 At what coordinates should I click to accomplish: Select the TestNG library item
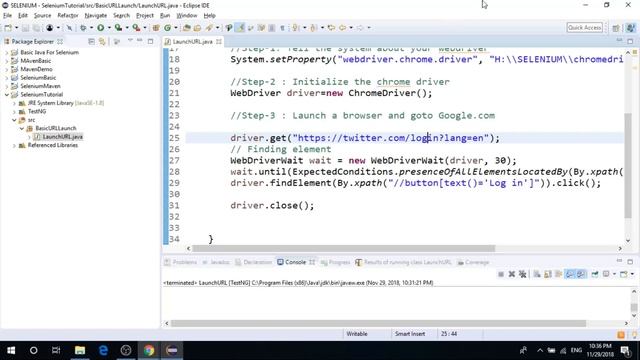(x=37, y=111)
